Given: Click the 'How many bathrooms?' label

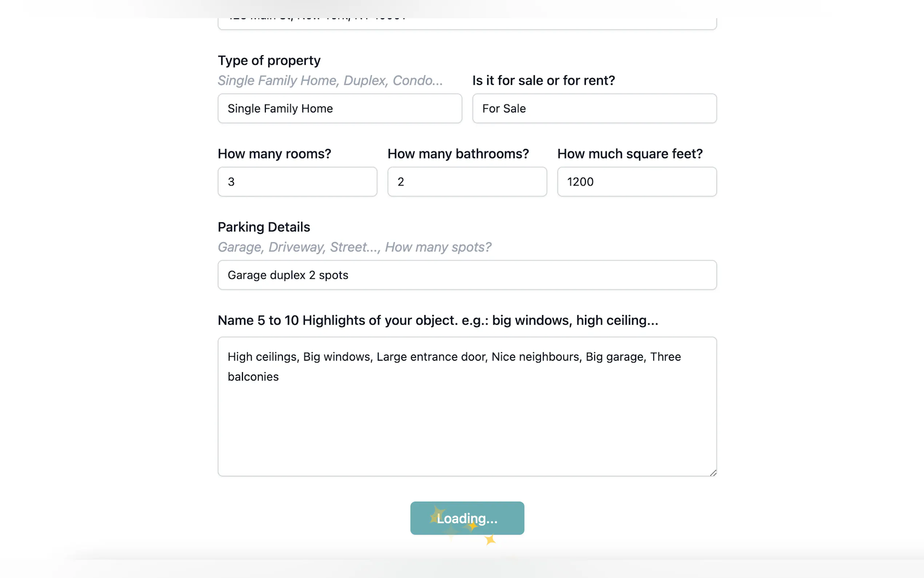Looking at the screenshot, I should (458, 154).
